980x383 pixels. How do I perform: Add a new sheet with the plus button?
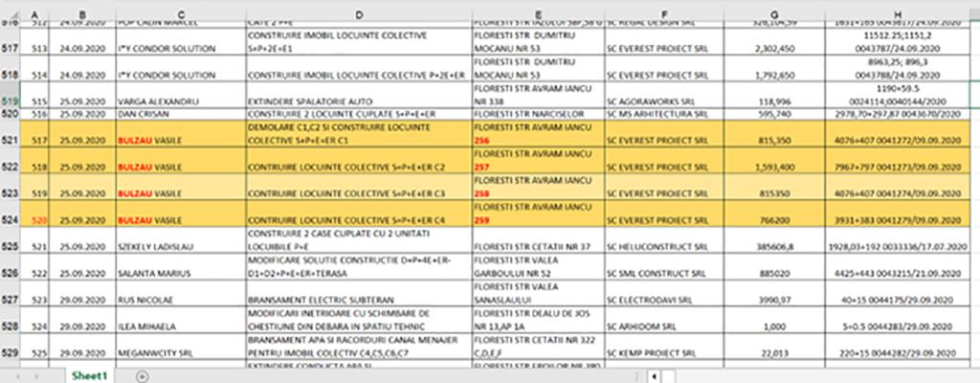(143, 376)
